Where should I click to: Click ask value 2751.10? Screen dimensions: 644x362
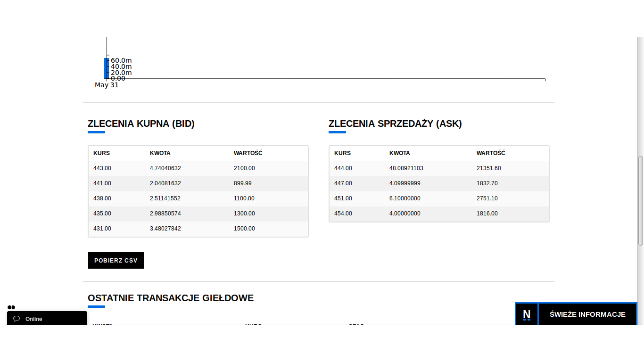[487, 198]
